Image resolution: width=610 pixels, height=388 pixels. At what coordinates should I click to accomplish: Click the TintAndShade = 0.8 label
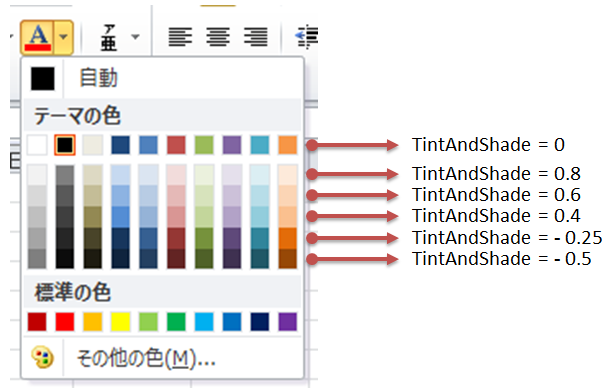(x=496, y=174)
